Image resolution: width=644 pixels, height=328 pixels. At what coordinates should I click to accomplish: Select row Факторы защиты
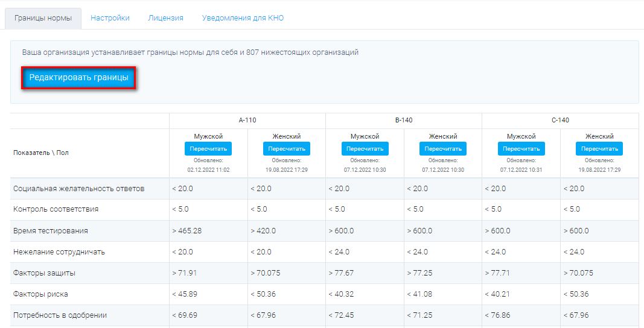tap(325, 273)
